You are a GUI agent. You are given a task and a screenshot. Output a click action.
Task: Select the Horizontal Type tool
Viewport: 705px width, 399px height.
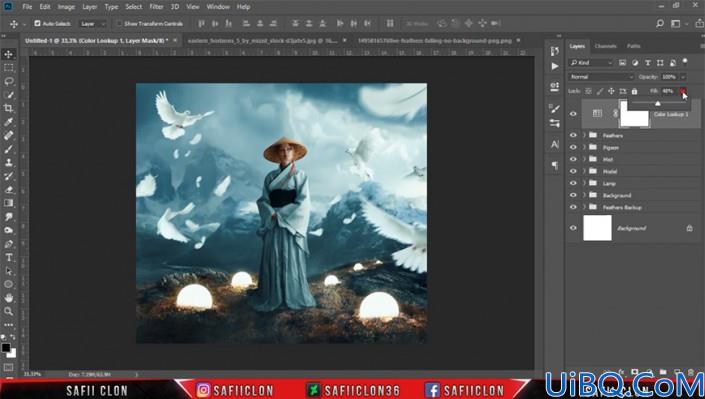(9, 257)
